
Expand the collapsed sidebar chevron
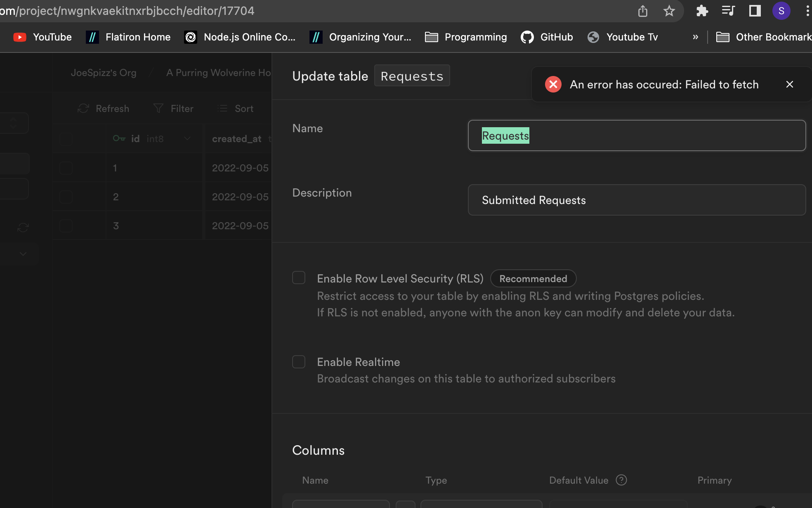[x=23, y=254]
